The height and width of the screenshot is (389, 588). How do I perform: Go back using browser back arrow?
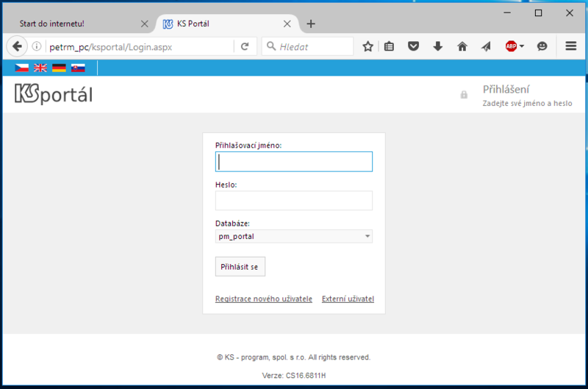tap(17, 46)
